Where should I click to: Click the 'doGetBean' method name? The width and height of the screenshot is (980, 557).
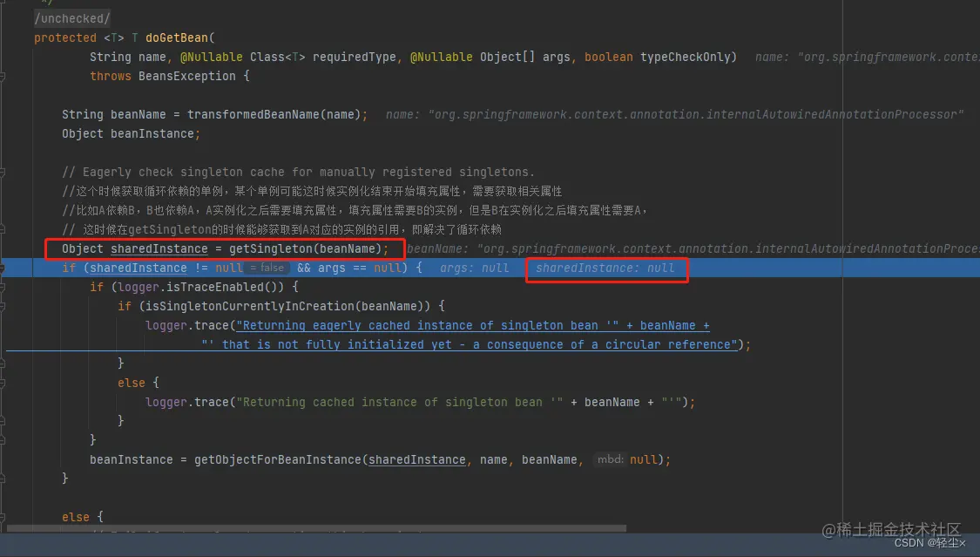pyautogui.click(x=177, y=37)
